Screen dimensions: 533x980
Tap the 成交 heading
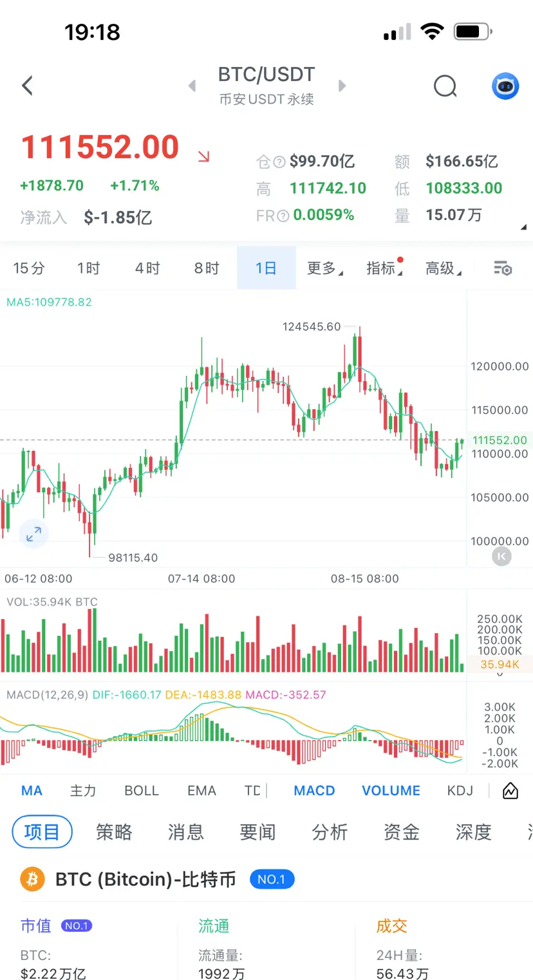pyautogui.click(x=392, y=926)
